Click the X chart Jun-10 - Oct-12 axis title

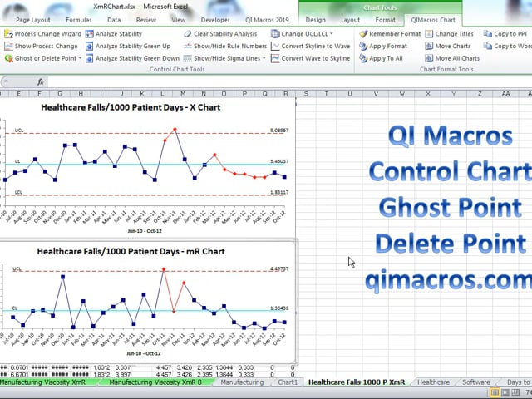tap(145, 231)
